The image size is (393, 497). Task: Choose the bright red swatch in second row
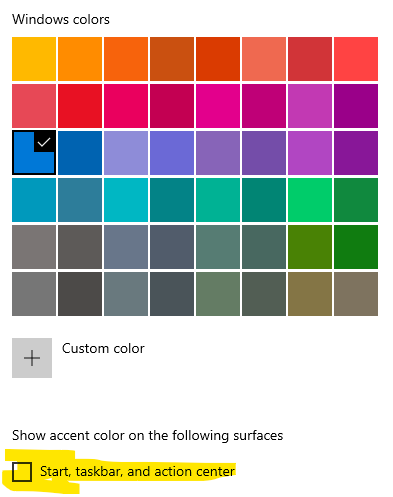(x=80, y=106)
